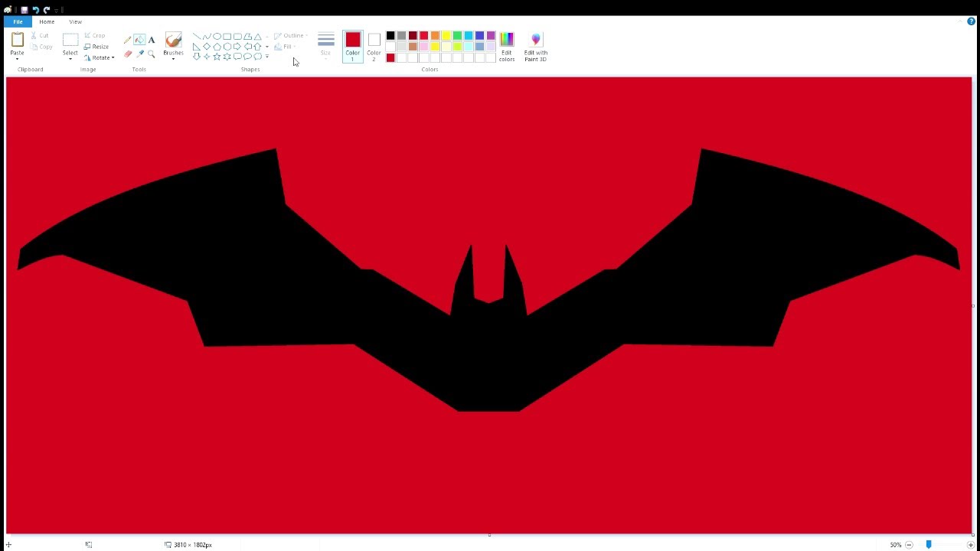Choose the Right arrow shape
The width and height of the screenshot is (980, 551).
tap(237, 47)
